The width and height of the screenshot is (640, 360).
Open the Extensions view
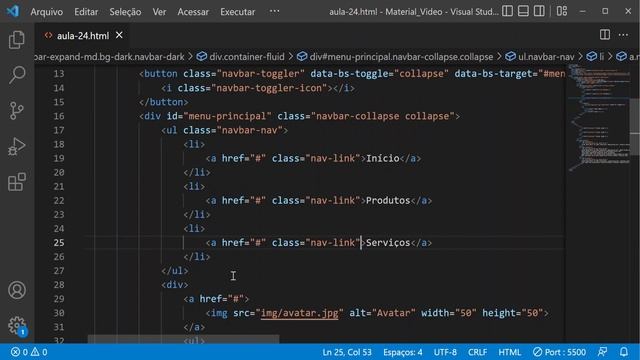pos(17,182)
